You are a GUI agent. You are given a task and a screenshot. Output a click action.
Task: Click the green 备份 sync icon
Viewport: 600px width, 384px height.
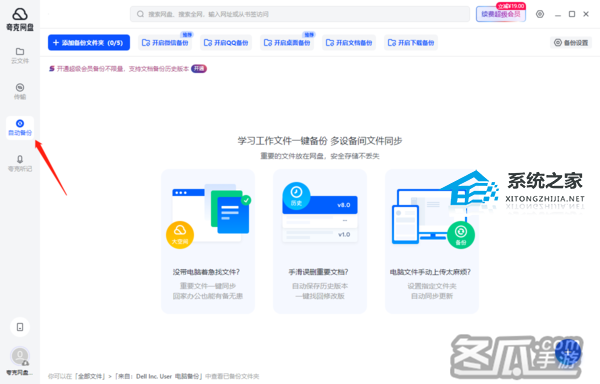coord(461,235)
